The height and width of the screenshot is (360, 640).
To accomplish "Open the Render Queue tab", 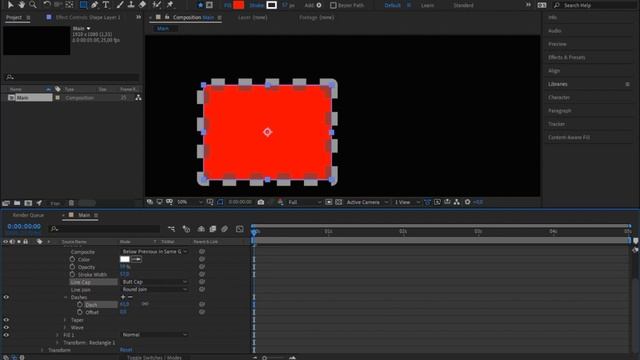I will click(x=28, y=215).
